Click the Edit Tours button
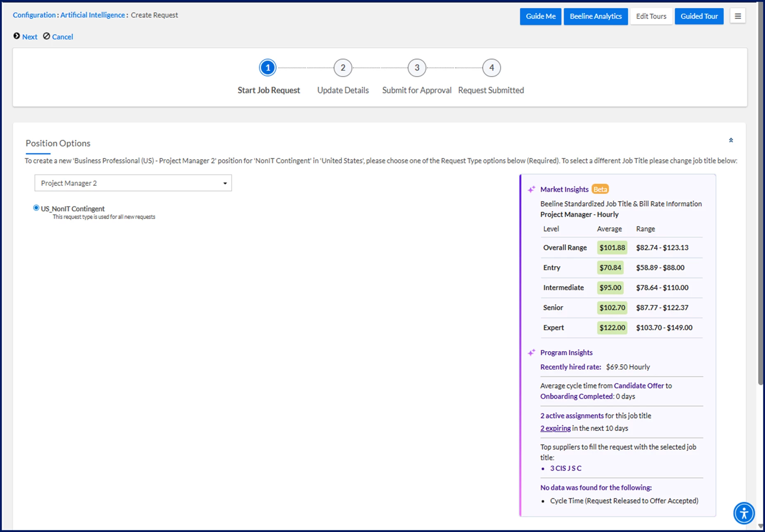765x532 pixels. coord(651,16)
